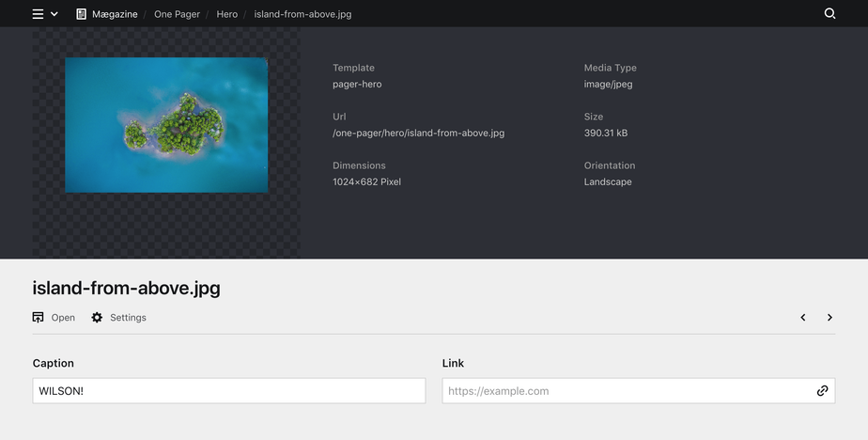Select island-from-above.jpg breadcrumb item

point(302,14)
